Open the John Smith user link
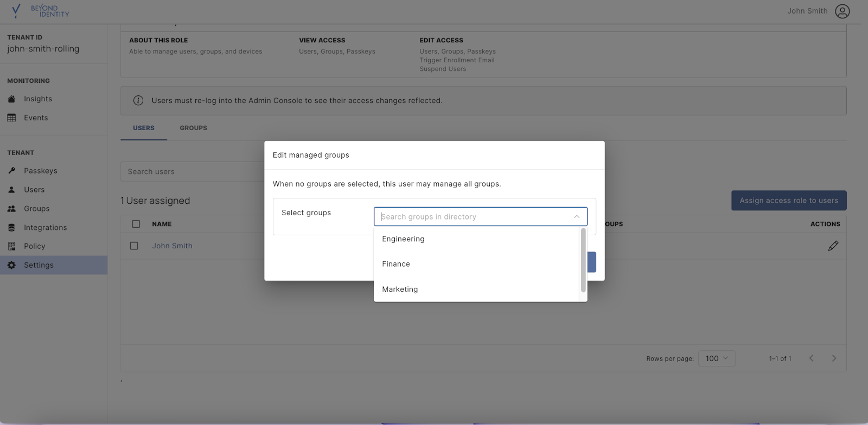 coord(172,246)
